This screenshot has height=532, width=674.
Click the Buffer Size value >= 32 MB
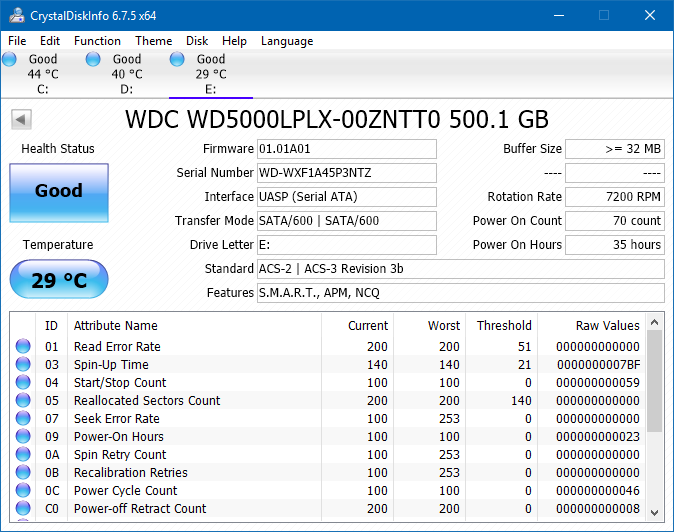[615, 149]
